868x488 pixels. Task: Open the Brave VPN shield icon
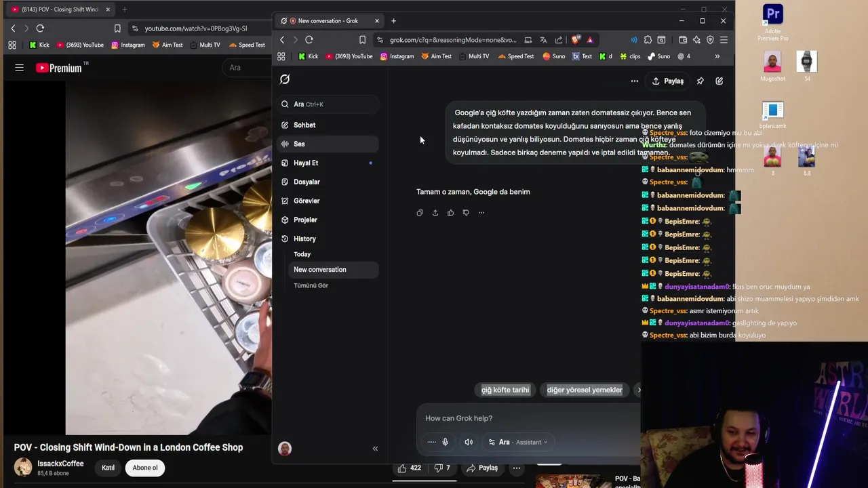tap(710, 40)
